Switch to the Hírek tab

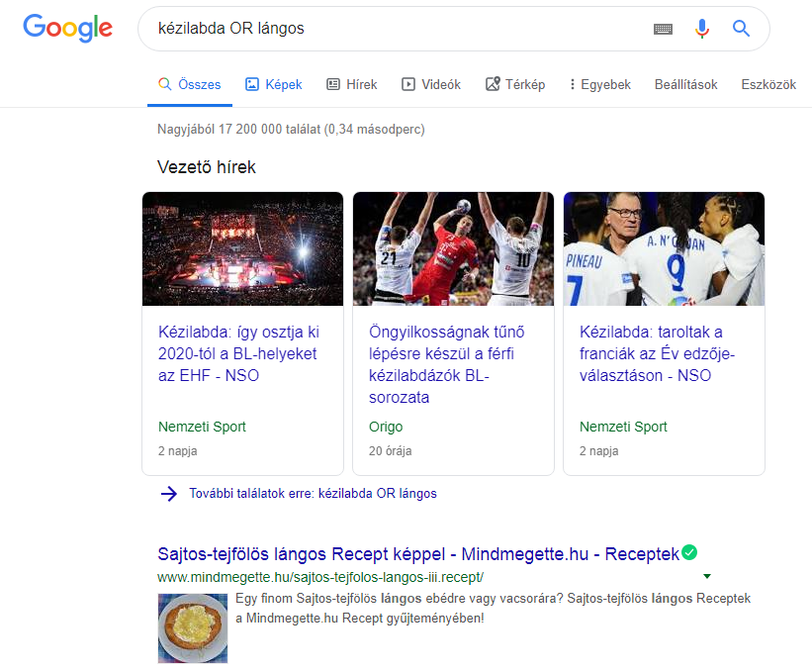(352, 84)
